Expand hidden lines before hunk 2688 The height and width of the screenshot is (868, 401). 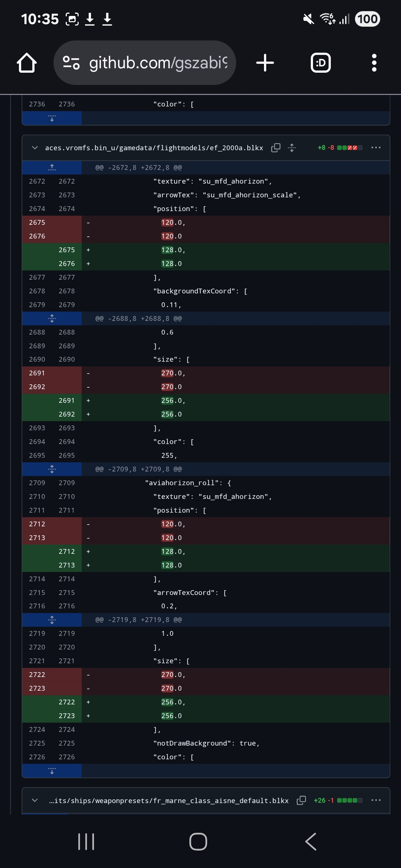[52, 318]
